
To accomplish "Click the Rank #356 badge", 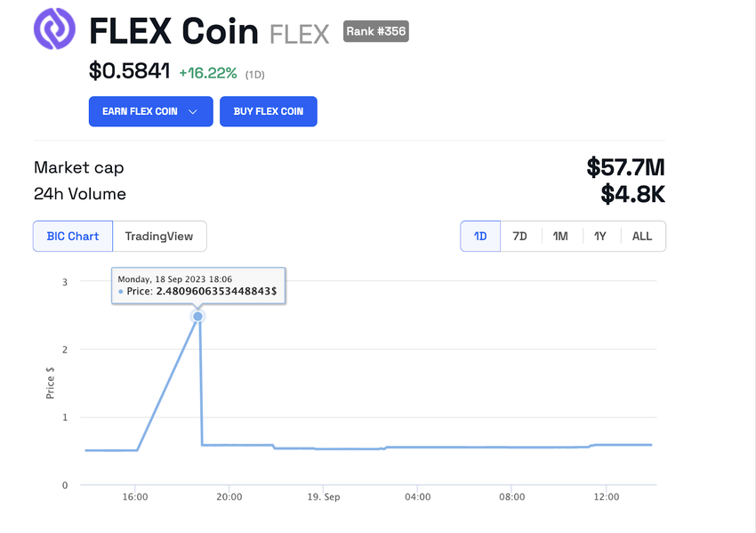I will click(x=375, y=32).
